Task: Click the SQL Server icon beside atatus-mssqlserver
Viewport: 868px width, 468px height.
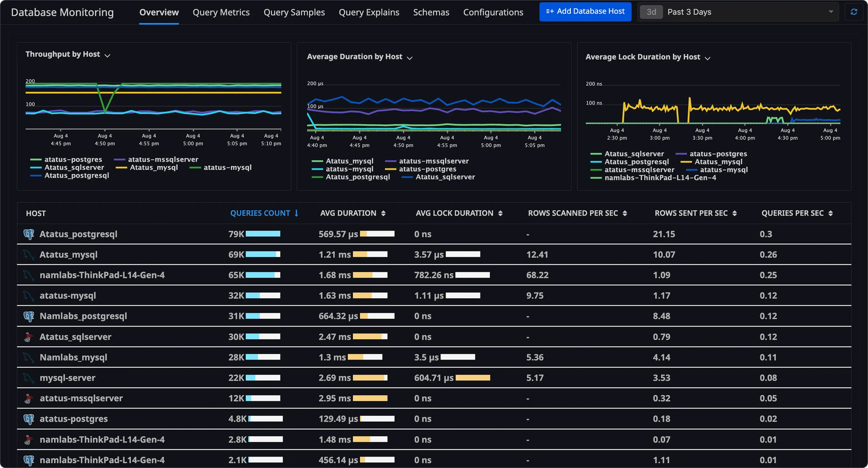Action: click(29, 398)
